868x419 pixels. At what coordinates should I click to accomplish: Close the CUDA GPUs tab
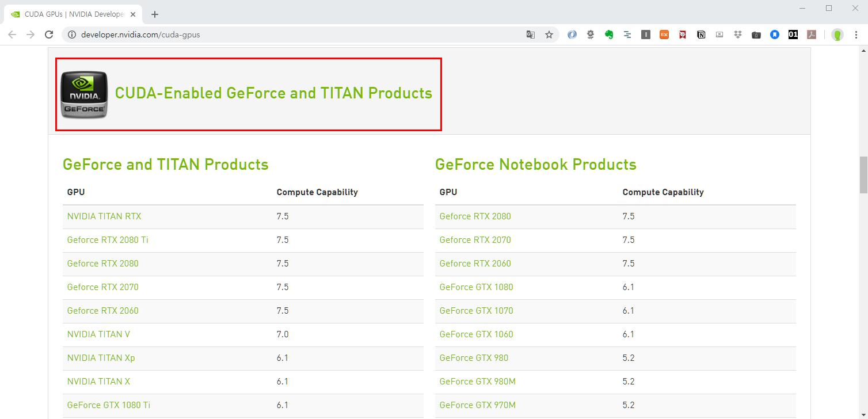(x=134, y=14)
